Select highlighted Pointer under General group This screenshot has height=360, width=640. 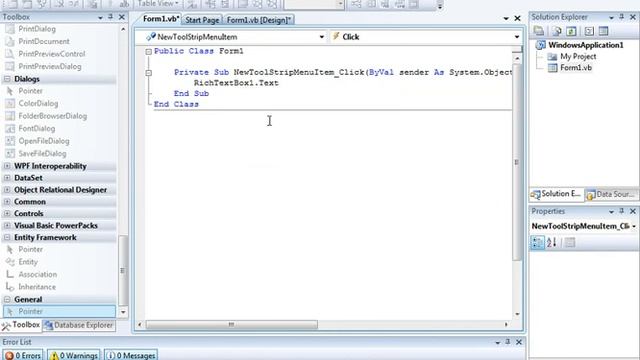pos(59,311)
